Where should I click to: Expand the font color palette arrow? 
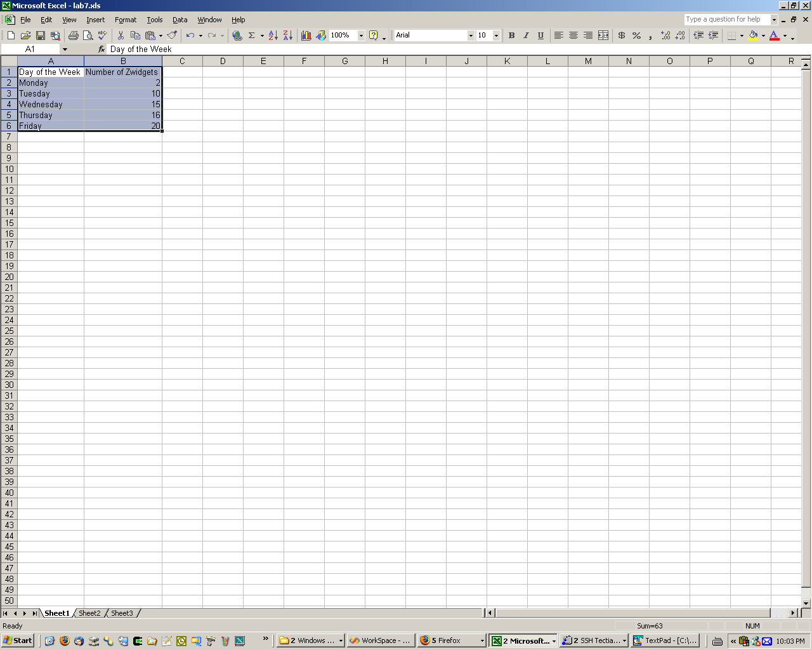click(x=785, y=36)
